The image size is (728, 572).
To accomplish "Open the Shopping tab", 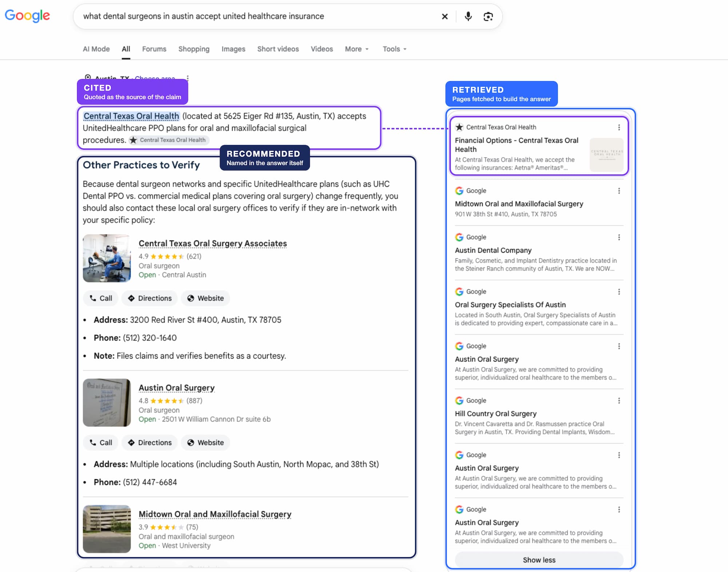I will (194, 49).
